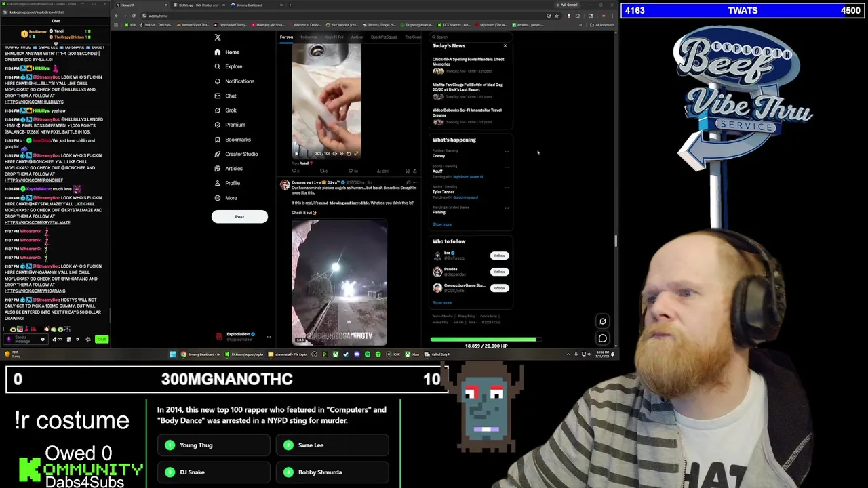Bookmark the sink video post
The image size is (868, 488).
pos(407,171)
